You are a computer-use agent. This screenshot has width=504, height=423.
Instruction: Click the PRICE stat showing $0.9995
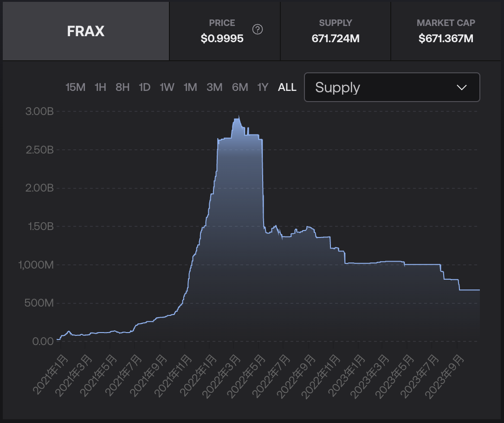pyautogui.click(x=222, y=31)
